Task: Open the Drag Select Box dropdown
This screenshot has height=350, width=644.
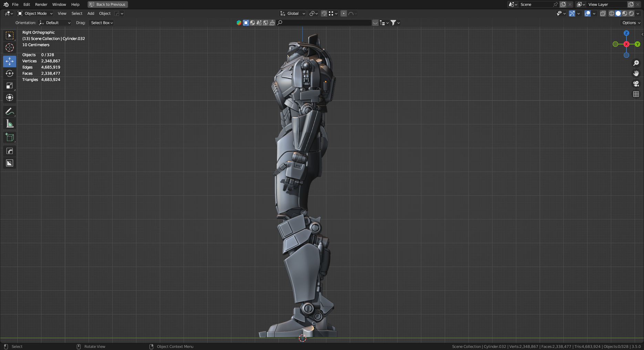Action: [102, 23]
